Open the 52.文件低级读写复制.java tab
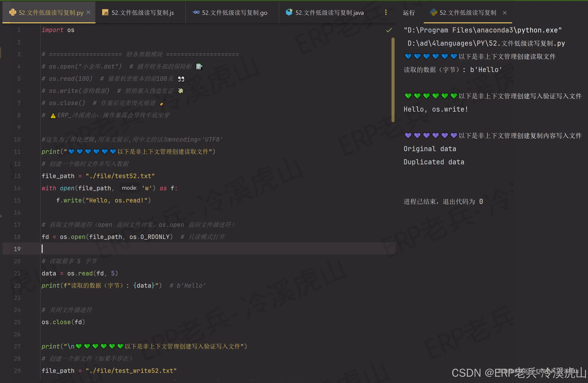Screen dimensions: 588x383 329,13
